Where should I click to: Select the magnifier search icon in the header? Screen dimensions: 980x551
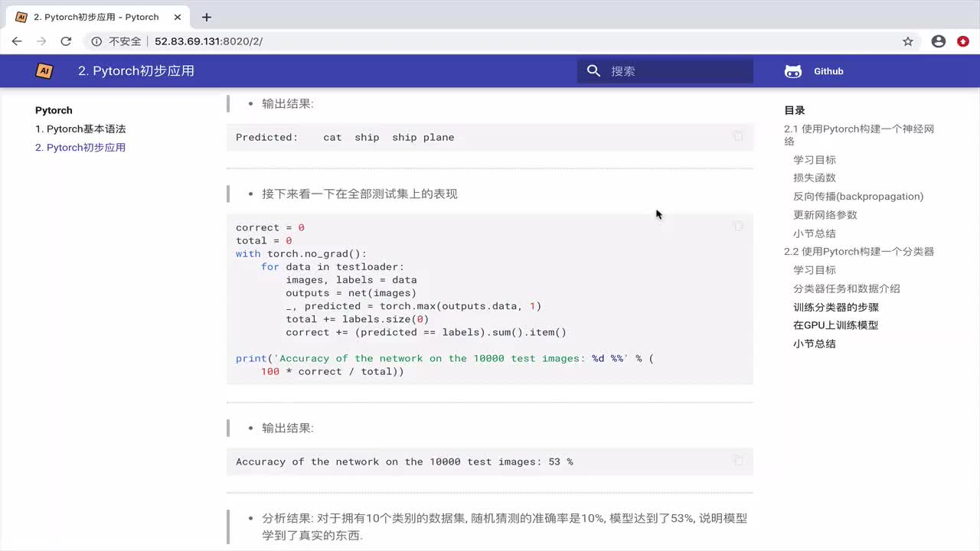click(x=593, y=71)
